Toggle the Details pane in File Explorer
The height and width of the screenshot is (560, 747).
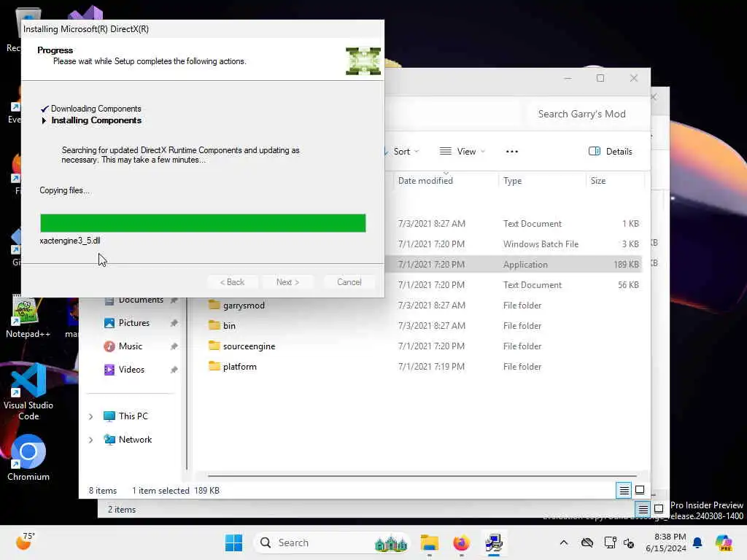611,152
